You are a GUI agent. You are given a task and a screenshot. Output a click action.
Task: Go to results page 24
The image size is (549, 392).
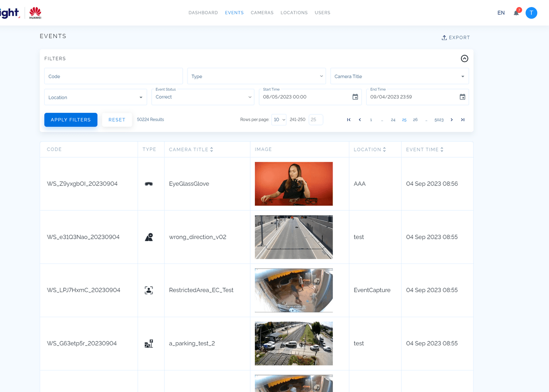point(393,120)
